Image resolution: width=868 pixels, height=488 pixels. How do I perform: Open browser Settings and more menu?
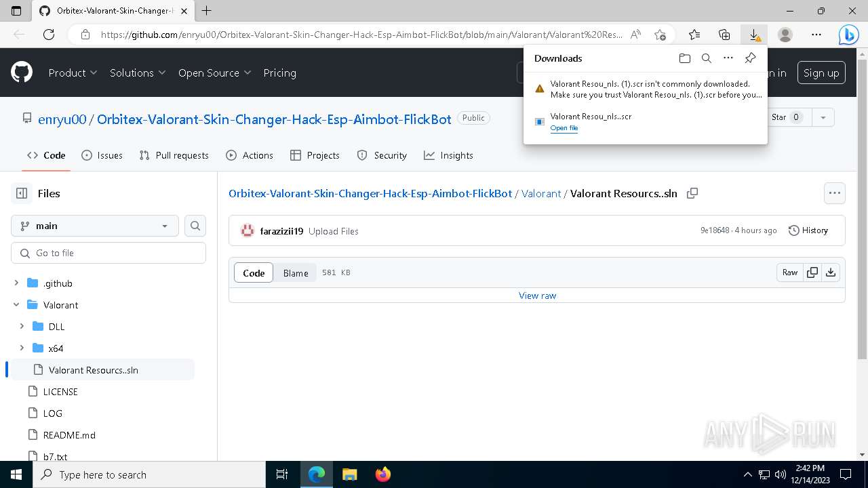click(x=816, y=35)
